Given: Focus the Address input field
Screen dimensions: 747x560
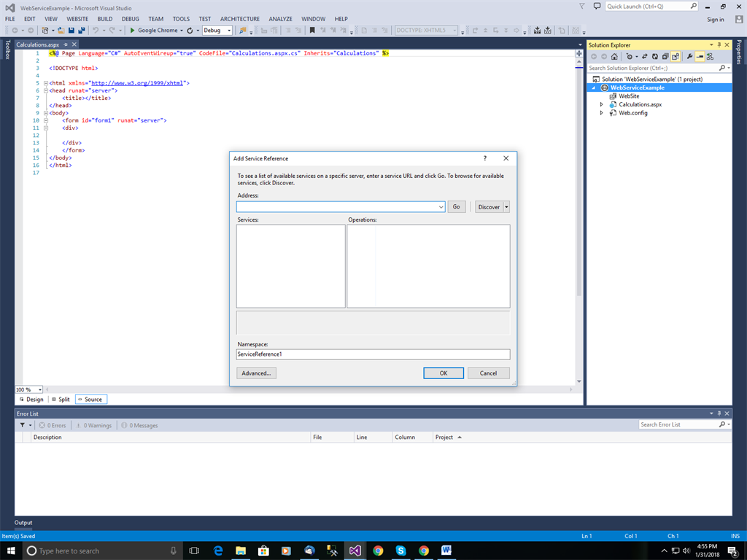Looking at the screenshot, I should click(x=337, y=206).
